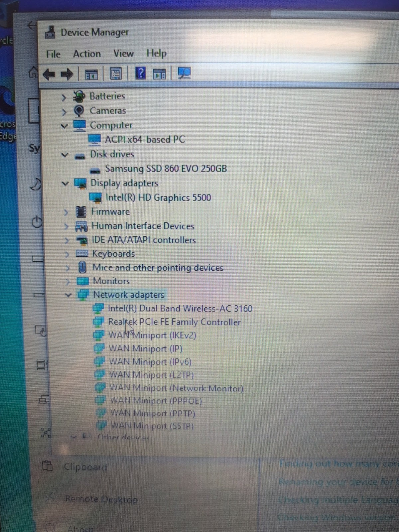The image size is (399, 532).
Task: Select WAN Miniport (PPTP)
Action: [x=153, y=413]
